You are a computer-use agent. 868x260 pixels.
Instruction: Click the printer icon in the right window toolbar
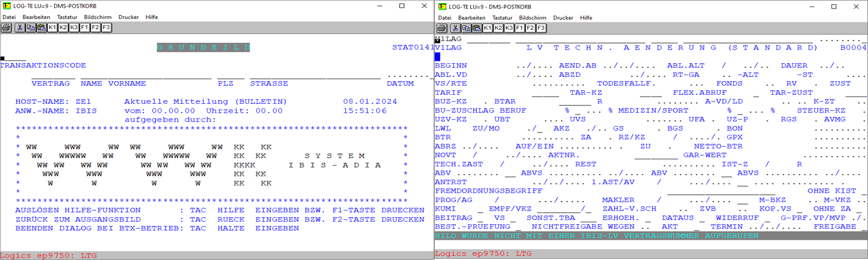tap(441, 28)
